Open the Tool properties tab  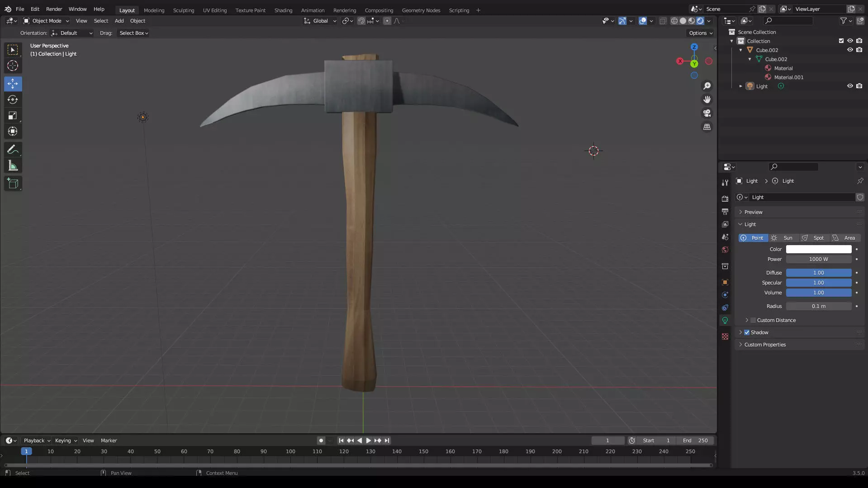[725, 182]
